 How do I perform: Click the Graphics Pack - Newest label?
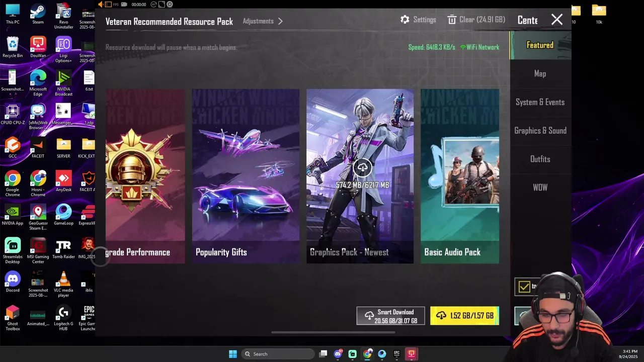[x=349, y=252]
